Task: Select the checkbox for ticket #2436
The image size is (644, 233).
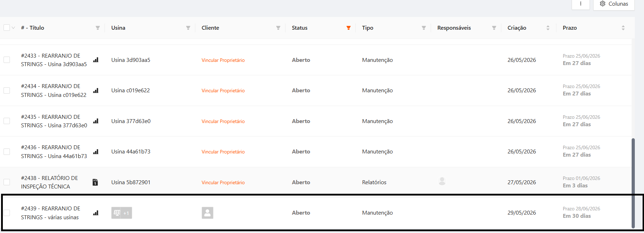Action: click(x=7, y=152)
